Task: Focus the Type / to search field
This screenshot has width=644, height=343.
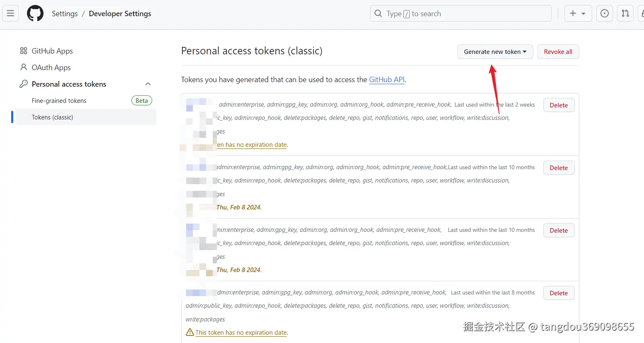Action: pyautogui.click(x=460, y=13)
